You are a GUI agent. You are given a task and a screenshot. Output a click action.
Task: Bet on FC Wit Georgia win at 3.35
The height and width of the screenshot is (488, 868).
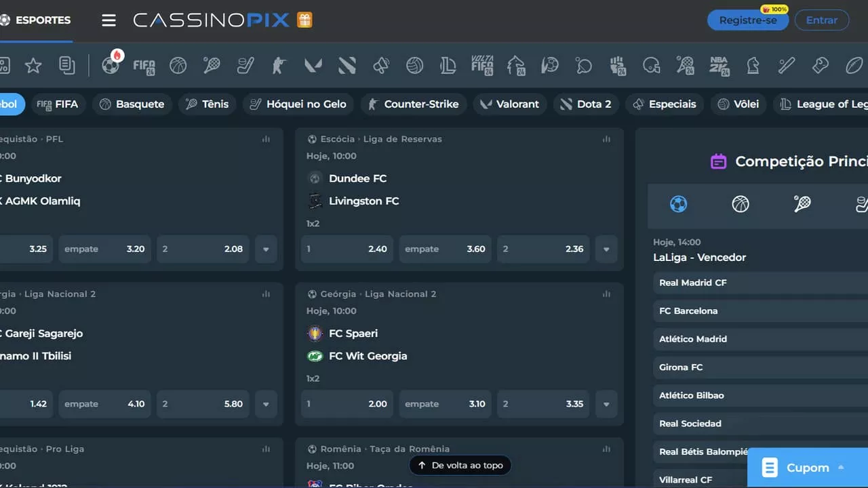[x=543, y=404]
